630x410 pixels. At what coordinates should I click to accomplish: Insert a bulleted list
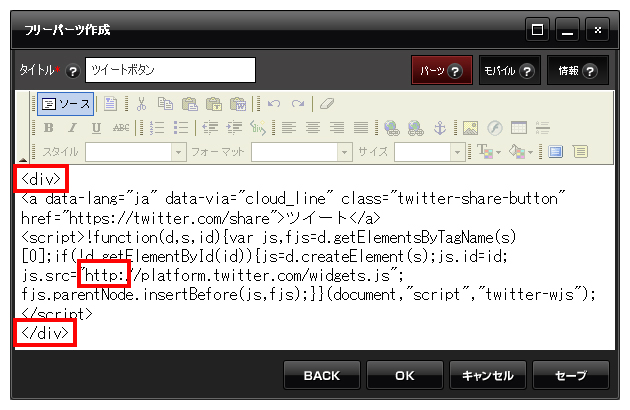tap(181, 128)
